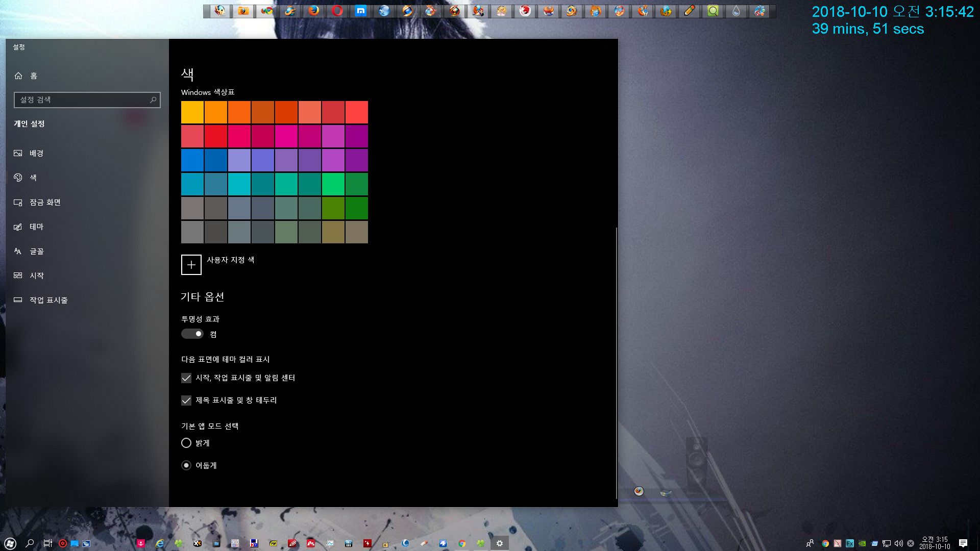Image resolution: width=980 pixels, height=551 pixels.
Task: Click the Chrome icon in system tray
Action: [x=825, y=543]
